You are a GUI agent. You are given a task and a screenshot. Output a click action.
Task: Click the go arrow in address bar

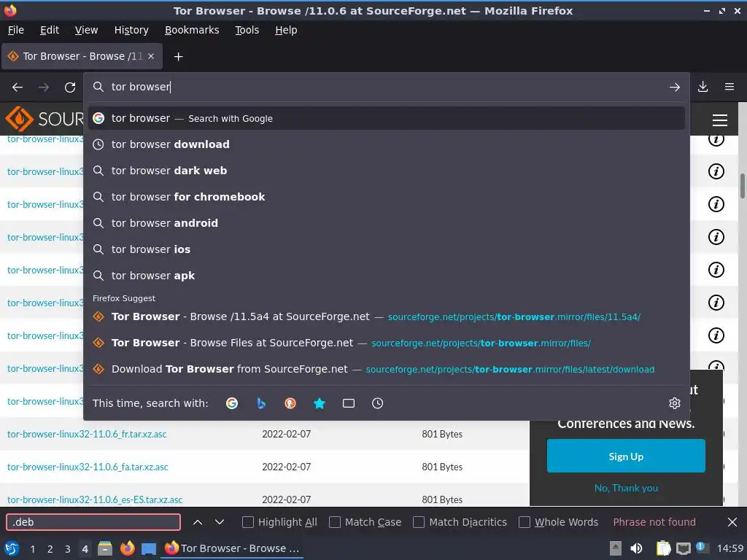(674, 87)
